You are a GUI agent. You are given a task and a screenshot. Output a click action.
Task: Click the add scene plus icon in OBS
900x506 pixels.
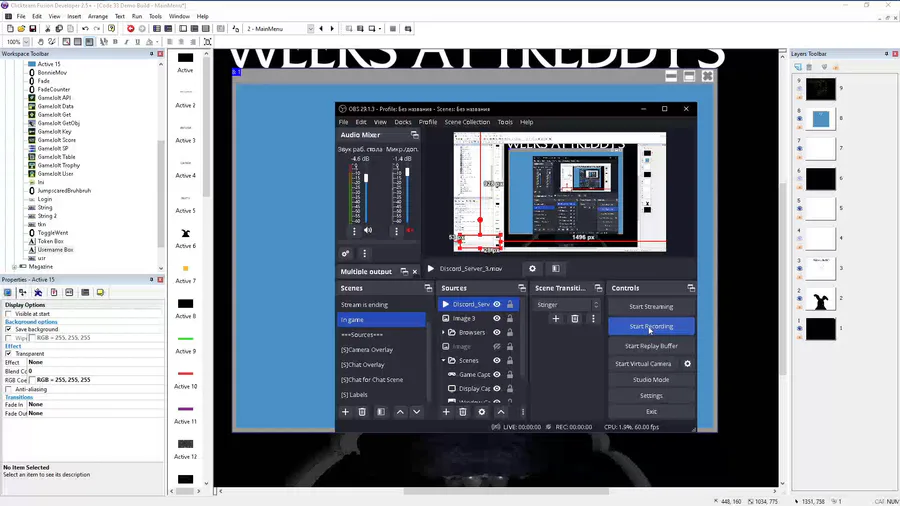[345, 412]
